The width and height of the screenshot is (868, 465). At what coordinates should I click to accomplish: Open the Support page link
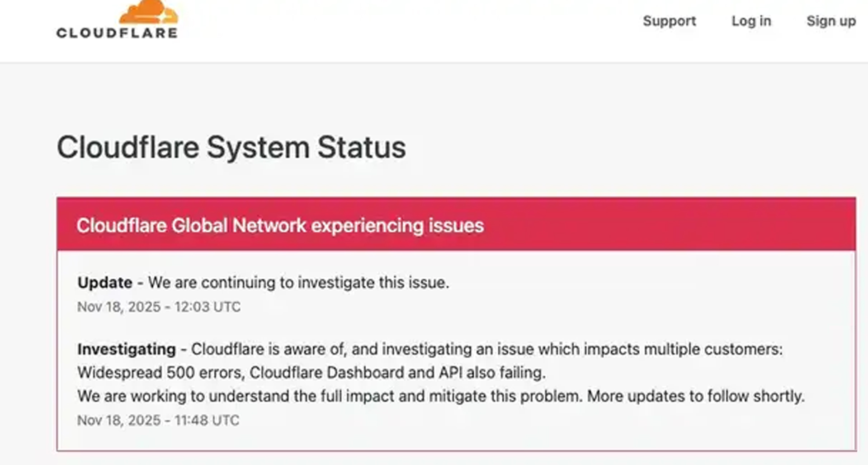[669, 21]
